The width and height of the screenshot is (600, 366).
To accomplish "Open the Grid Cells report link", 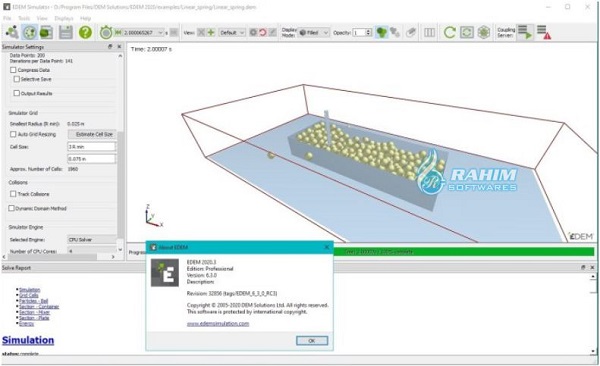I will point(29,296).
